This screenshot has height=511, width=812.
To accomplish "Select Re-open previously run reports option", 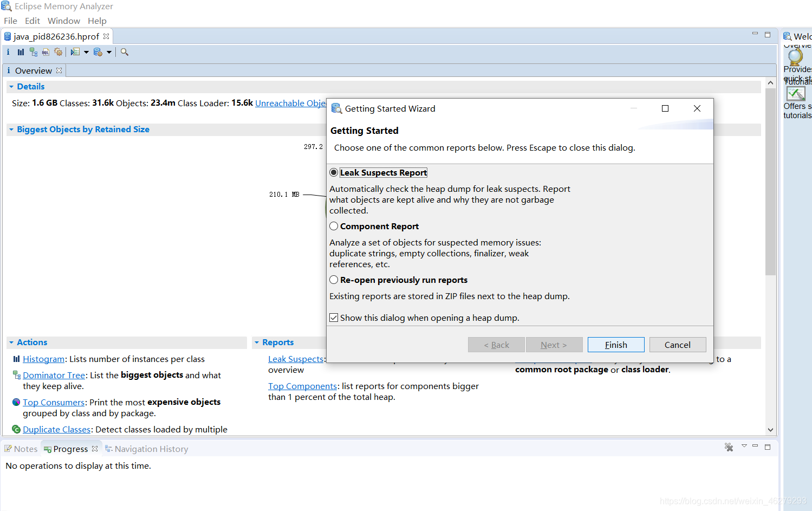I will click(x=334, y=280).
